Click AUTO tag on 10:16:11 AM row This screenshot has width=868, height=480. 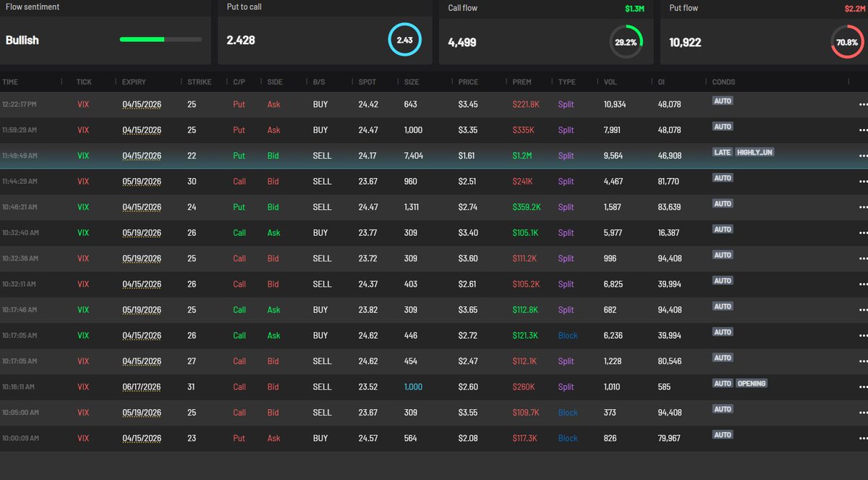click(x=723, y=383)
